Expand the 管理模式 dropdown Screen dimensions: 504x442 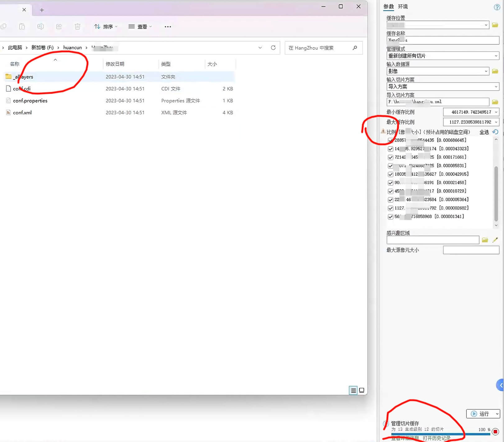496,56
